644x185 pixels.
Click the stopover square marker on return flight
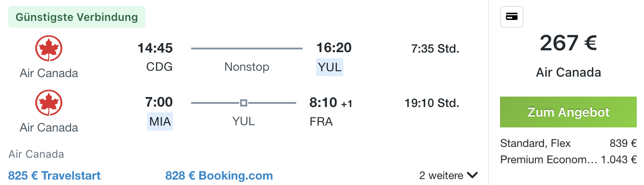[244, 103]
